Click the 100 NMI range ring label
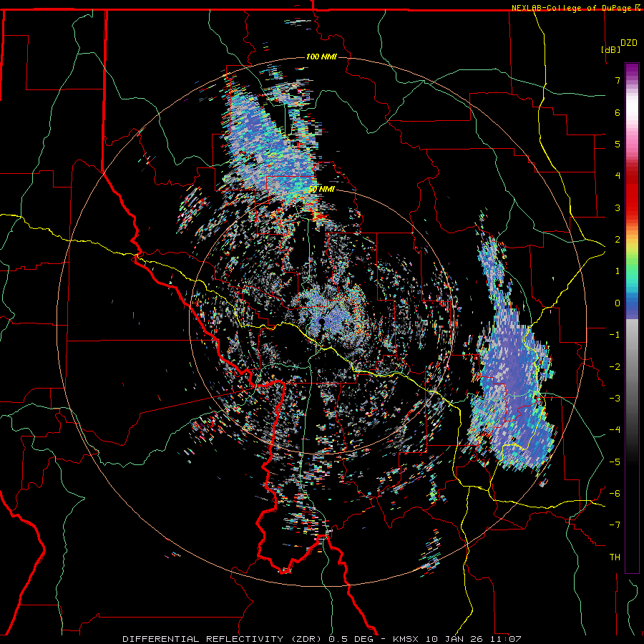Image resolution: width=644 pixels, height=644 pixels. tap(321, 57)
